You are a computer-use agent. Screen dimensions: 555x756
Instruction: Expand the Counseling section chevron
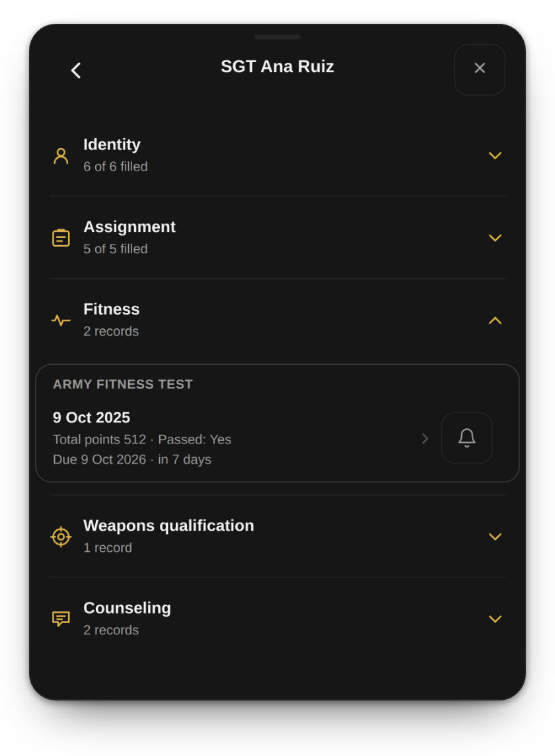click(496, 619)
